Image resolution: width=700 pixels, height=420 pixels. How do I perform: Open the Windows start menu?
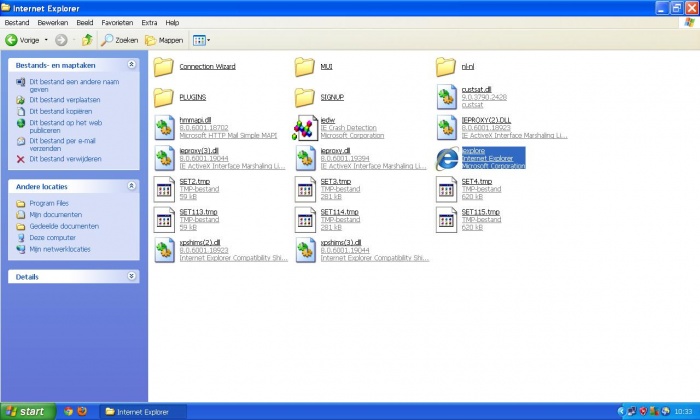point(25,411)
